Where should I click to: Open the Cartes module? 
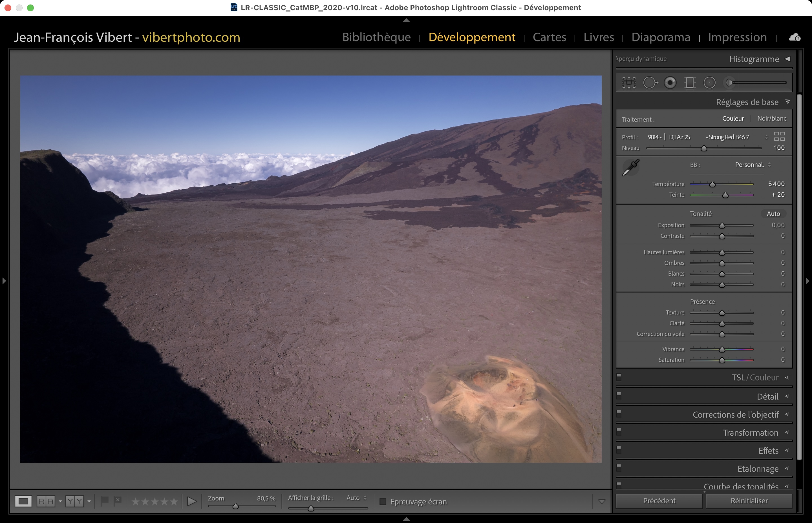click(549, 37)
